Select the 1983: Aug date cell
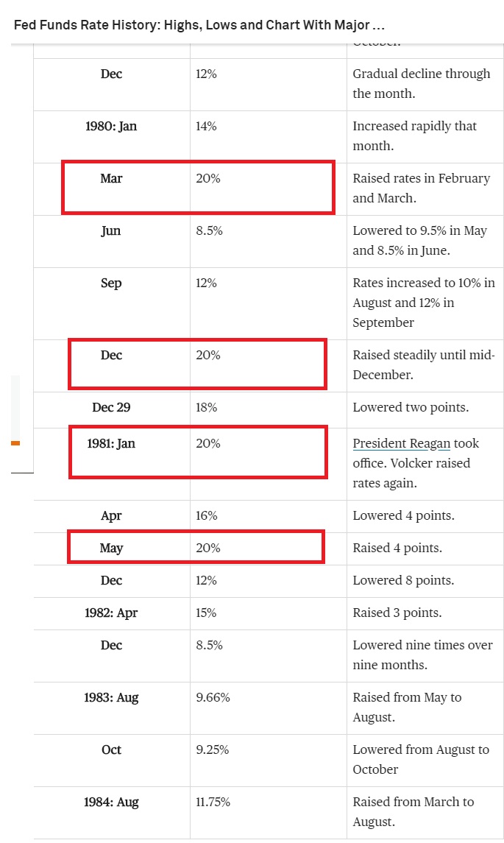The image size is (504, 843). click(111, 697)
